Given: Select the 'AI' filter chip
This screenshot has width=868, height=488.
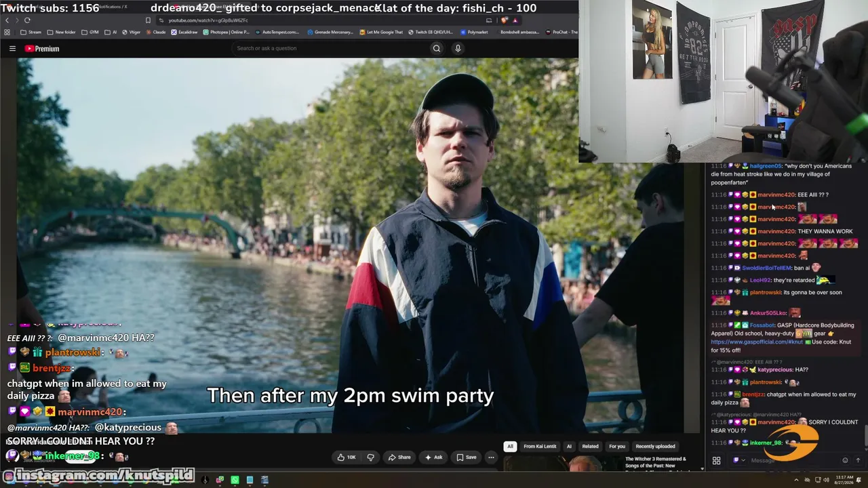Looking at the screenshot, I should 569,447.
